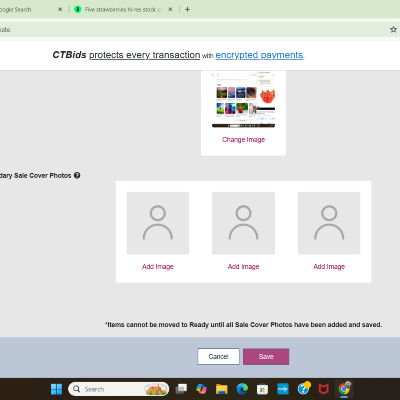
Task: Close the Google Search tab
Action: (x=60, y=9)
